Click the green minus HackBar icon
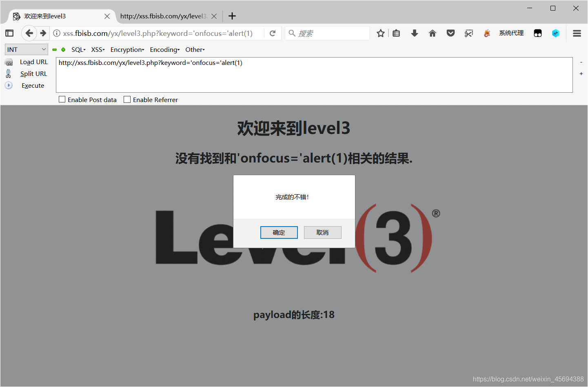The image size is (588, 387). click(x=55, y=50)
